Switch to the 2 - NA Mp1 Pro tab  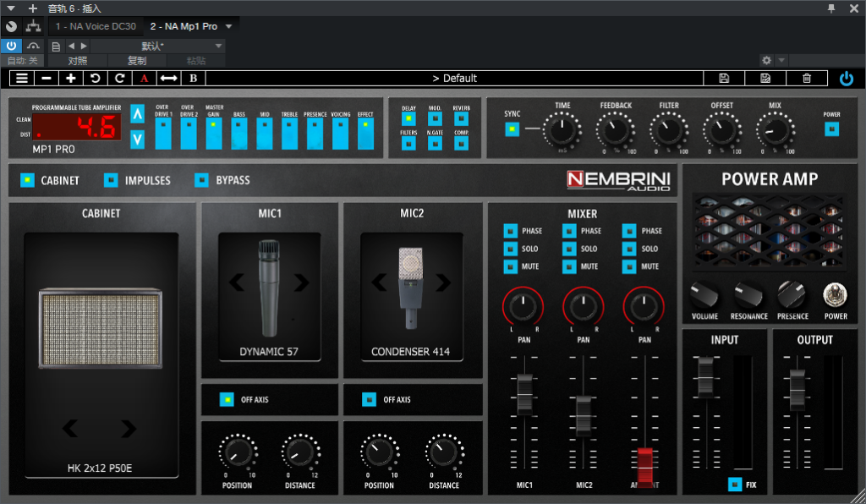pyautogui.click(x=184, y=26)
